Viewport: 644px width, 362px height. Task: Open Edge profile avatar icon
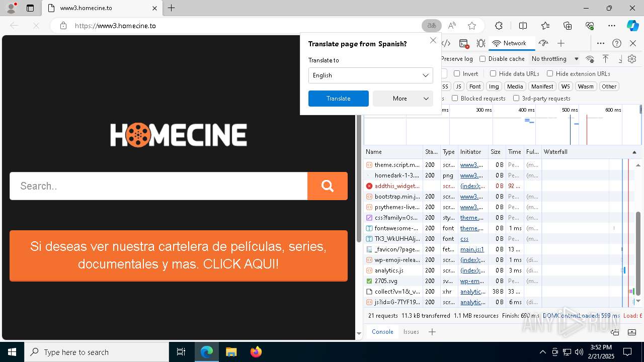pyautogui.click(x=11, y=8)
